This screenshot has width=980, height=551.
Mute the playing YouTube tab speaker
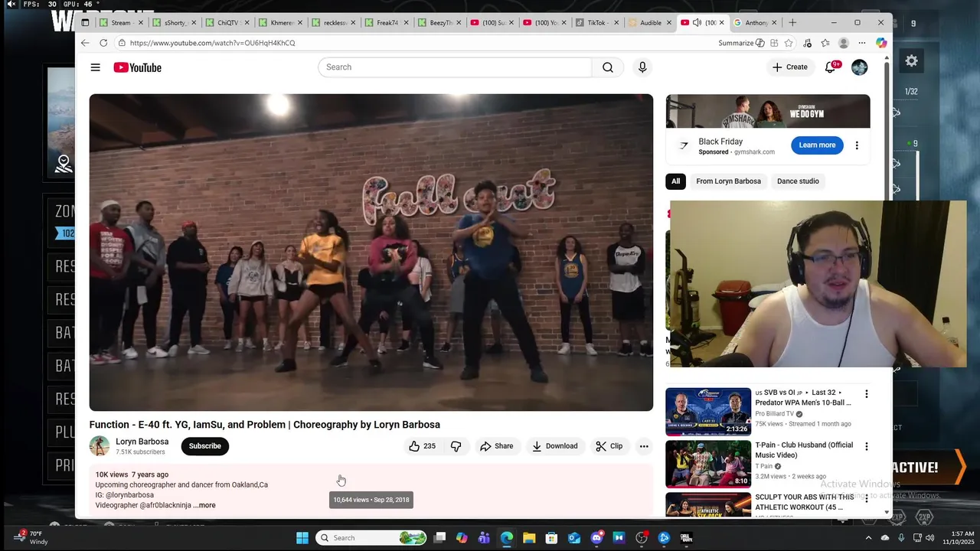pyautogui.click(x=697, y=23)
